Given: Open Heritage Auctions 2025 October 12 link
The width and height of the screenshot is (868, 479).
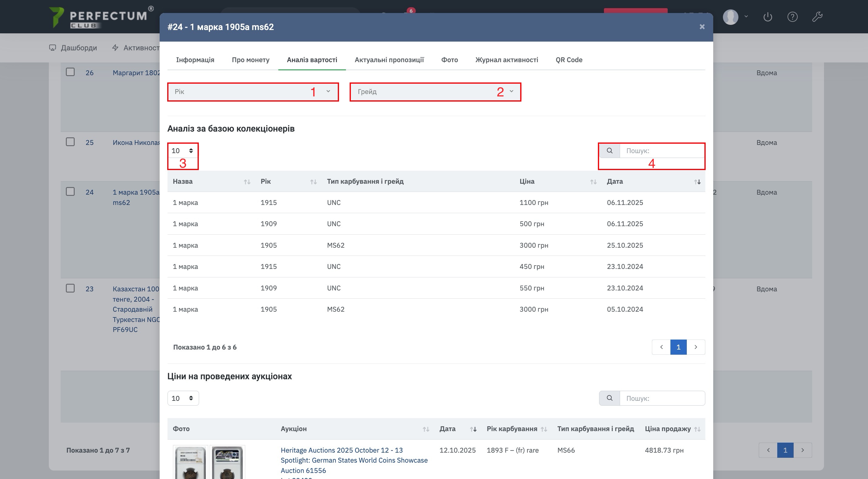Looking at the screenshot, I should [x=341, y=450].
